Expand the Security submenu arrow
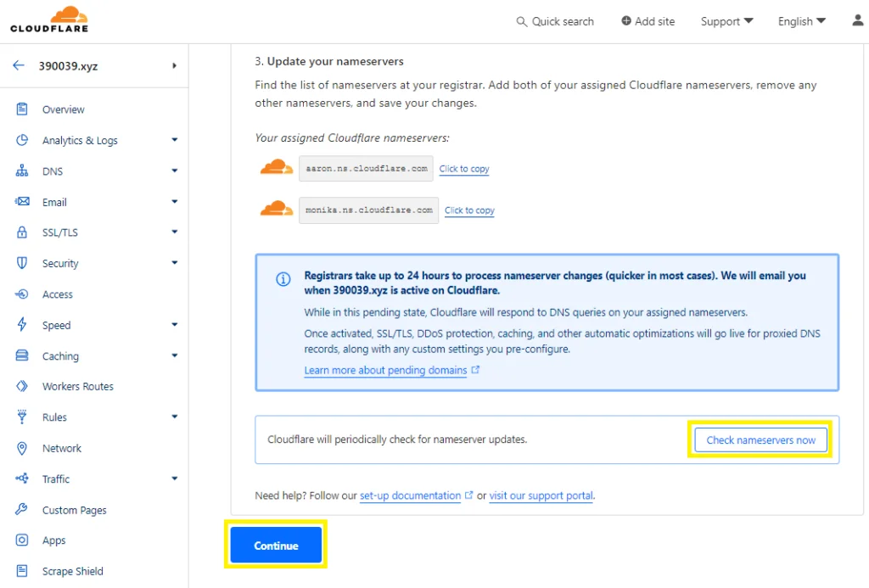 175,263
